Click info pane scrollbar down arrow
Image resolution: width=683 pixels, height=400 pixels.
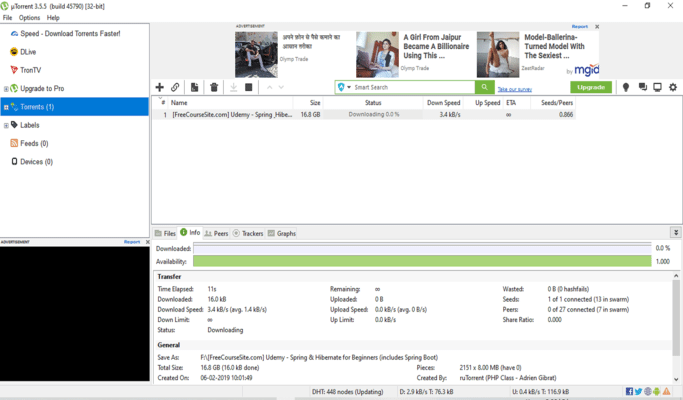pyautogui.click(x=676, y=379)
